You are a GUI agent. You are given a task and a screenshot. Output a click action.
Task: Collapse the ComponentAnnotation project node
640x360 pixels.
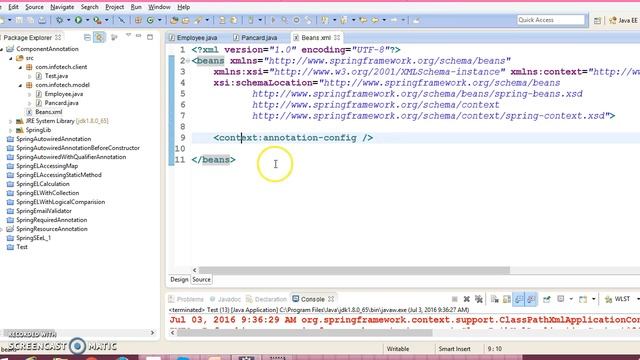click(x=2, y=49)
